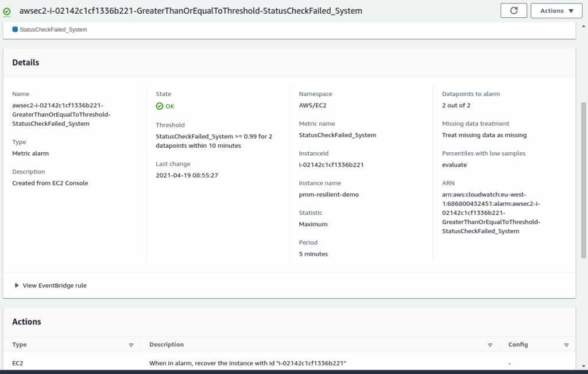
Task: Click the disclosure triangle beside View EventBridge rule
Action: (16, 284)
